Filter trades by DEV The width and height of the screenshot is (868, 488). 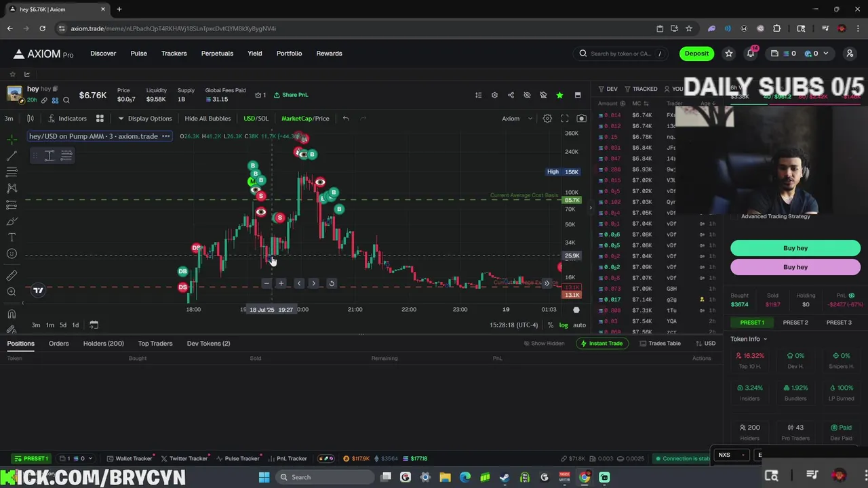pyautogui.click(x=608, y=89)
